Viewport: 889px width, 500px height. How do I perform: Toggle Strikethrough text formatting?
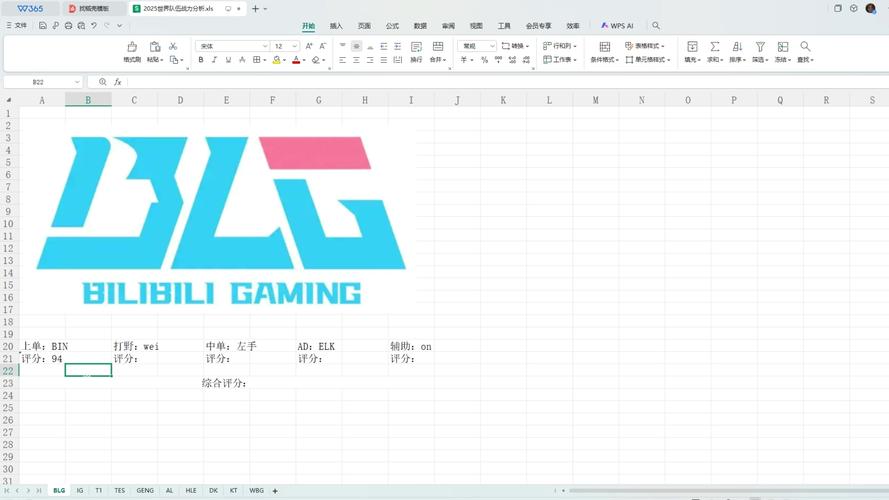pos(242,60)
